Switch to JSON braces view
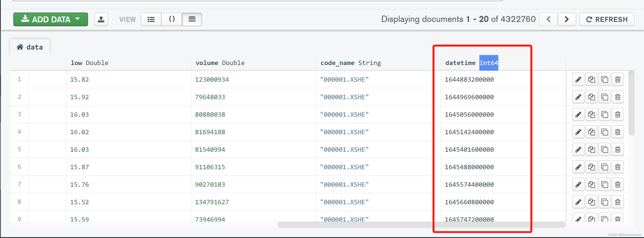The width and height of the screenshot is (644, 238). coord(172,19)
